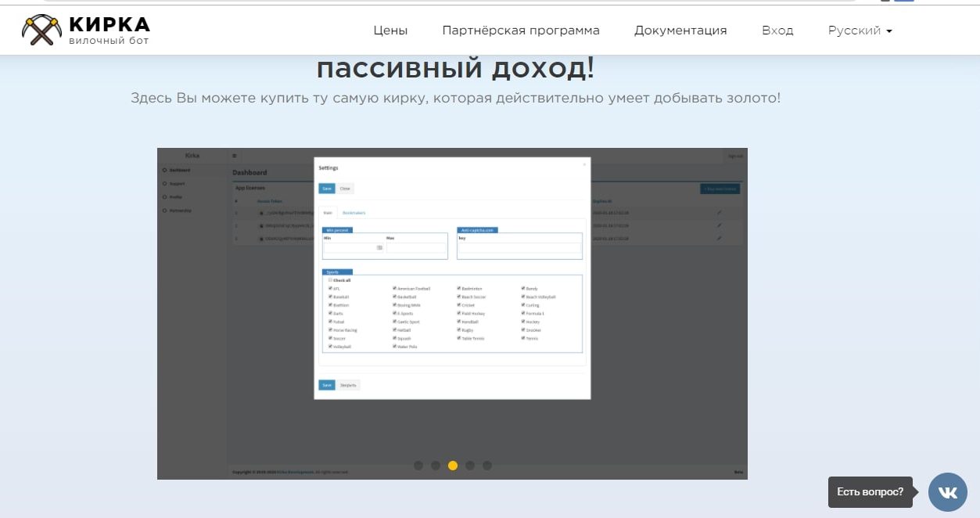Click the subtitle about buying кирку
The height and width of the screenshot is (518, 980).
click(x=455, y=99)
